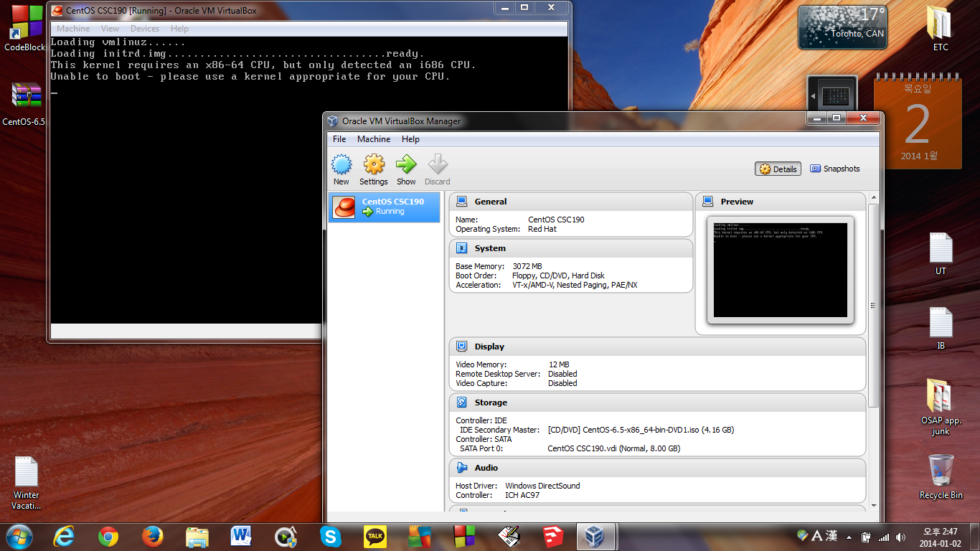
Task: Click the System section chip icon
Action: point(462,248)
